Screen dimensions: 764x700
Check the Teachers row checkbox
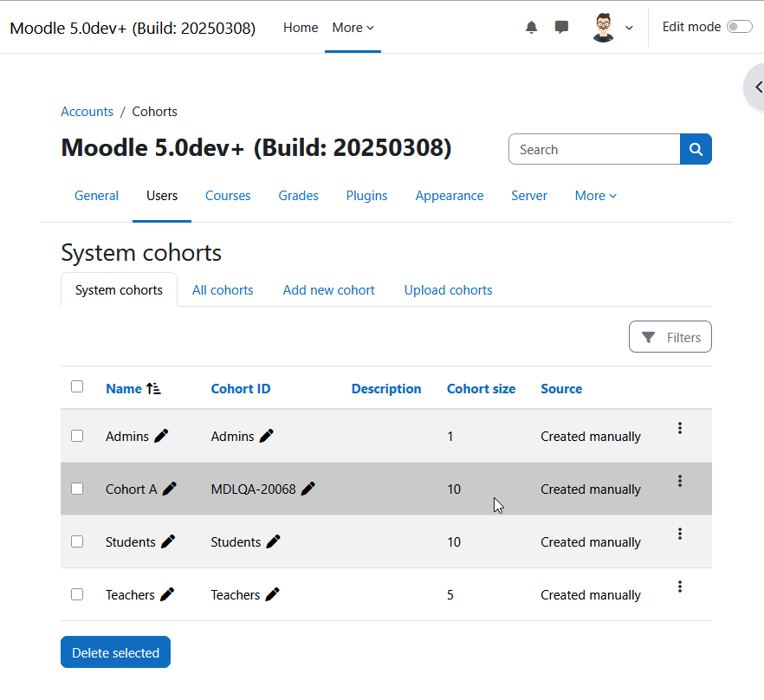pos(77,594)
